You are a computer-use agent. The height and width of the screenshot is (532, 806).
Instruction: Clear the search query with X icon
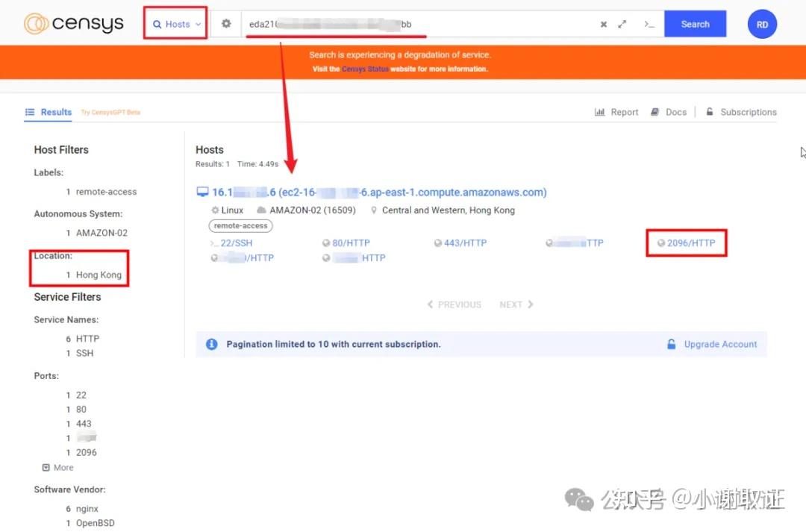(x=604, y=24)
